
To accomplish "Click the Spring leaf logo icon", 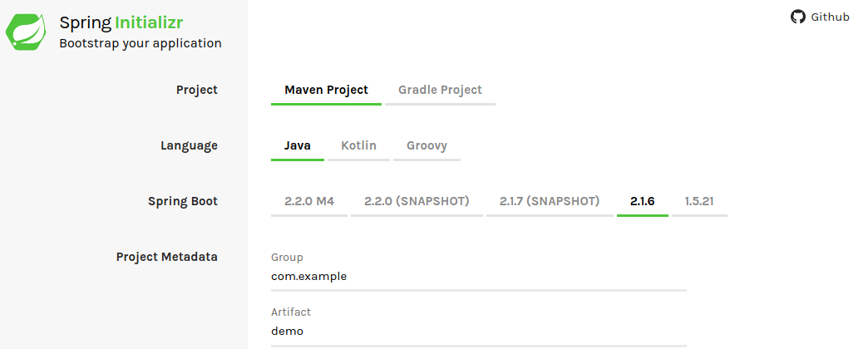I will tap(26, 32).
